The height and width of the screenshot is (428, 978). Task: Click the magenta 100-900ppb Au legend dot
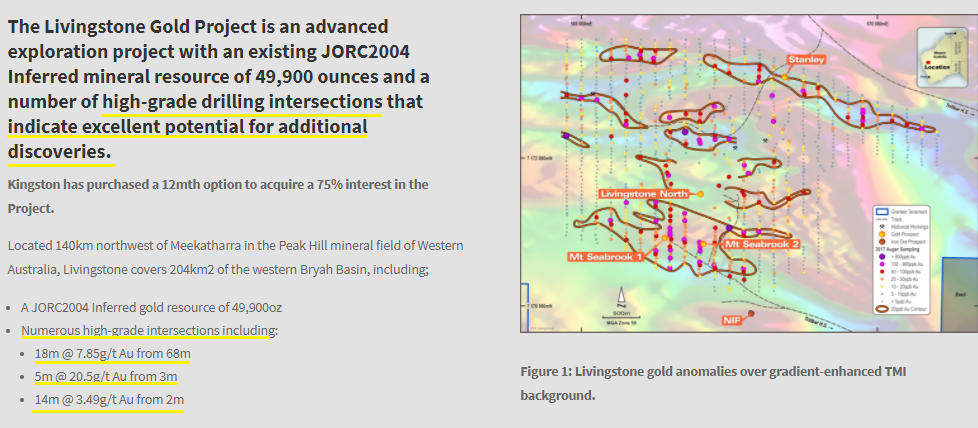(x=882, y=264)
